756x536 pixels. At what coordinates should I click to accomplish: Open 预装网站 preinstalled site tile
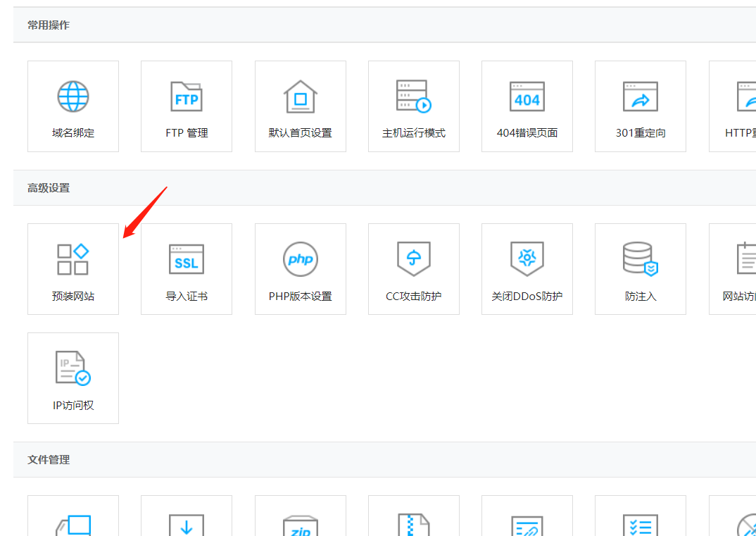(73, 269)
